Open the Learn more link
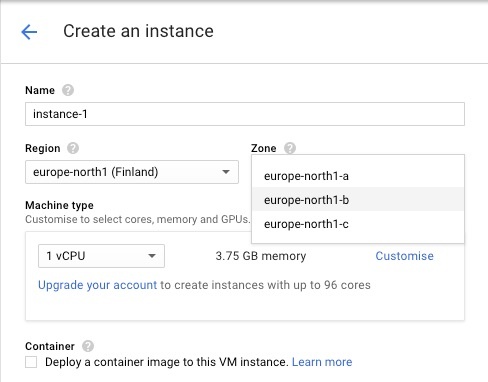The image size is (488, 382). pyautogui.click(x=322, y=362)
